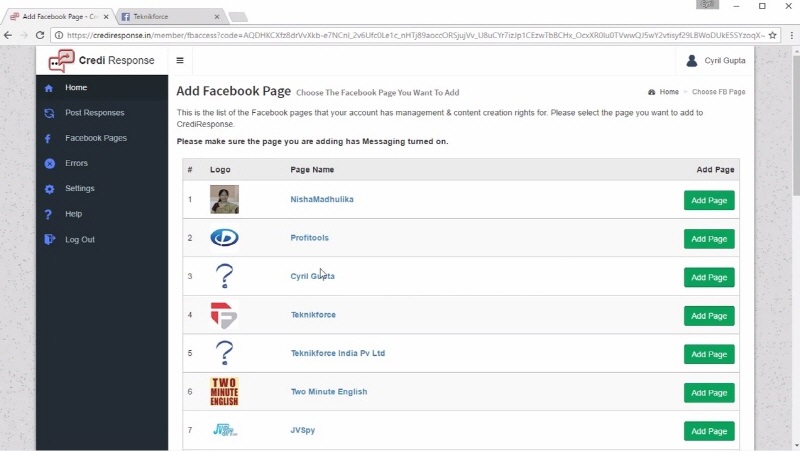Add Page for Cyril Gupta

click(709, 278)
